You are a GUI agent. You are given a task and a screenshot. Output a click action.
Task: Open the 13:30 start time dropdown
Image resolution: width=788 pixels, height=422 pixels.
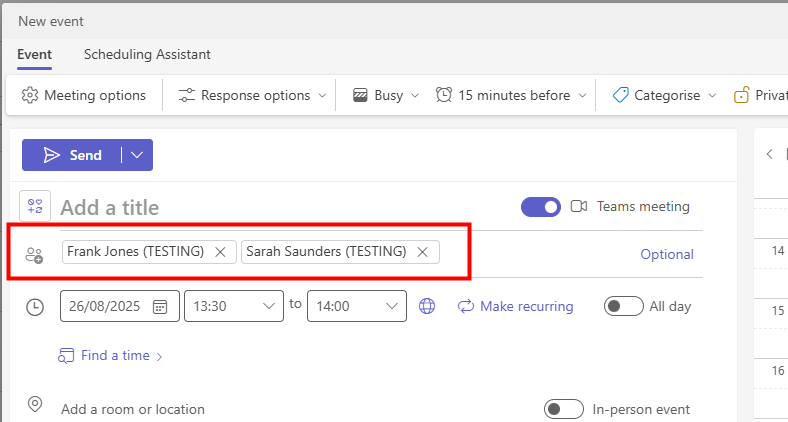click(x=269, y=306)
